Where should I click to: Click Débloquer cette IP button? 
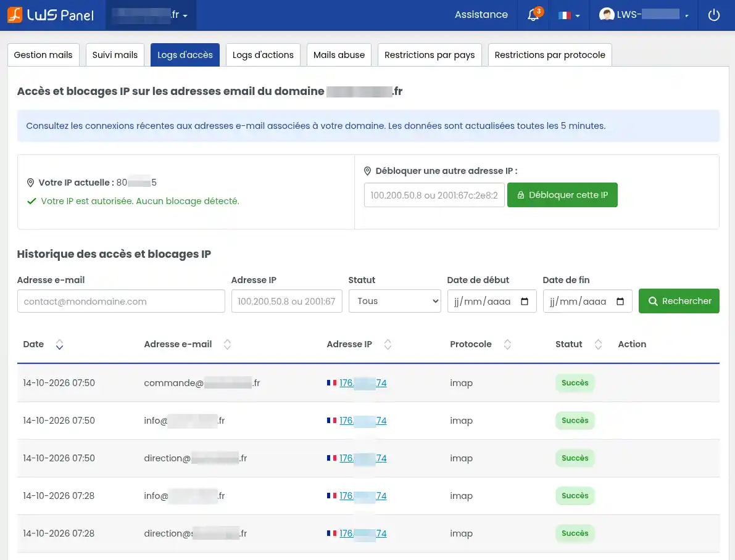coord(562,195)
